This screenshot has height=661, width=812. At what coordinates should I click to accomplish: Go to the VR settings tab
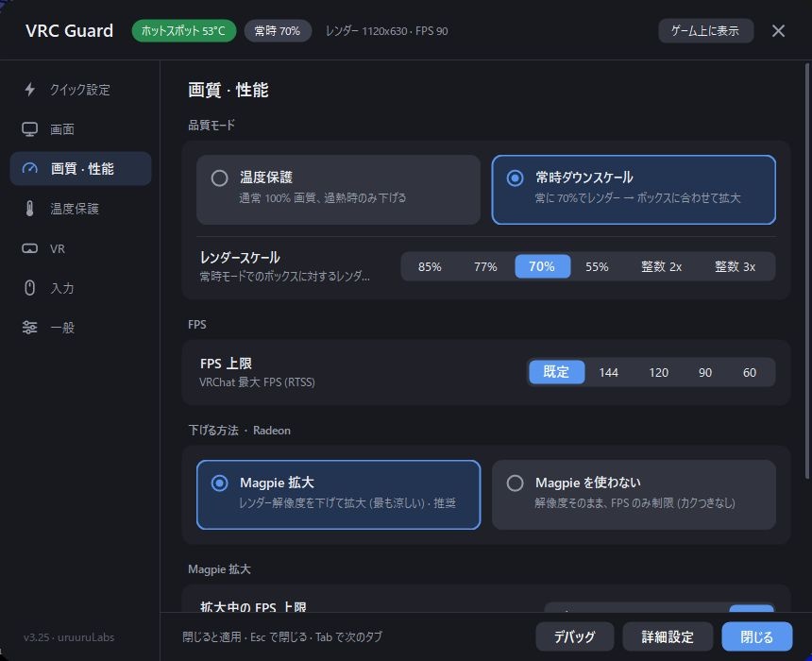[x=81, y=248]
